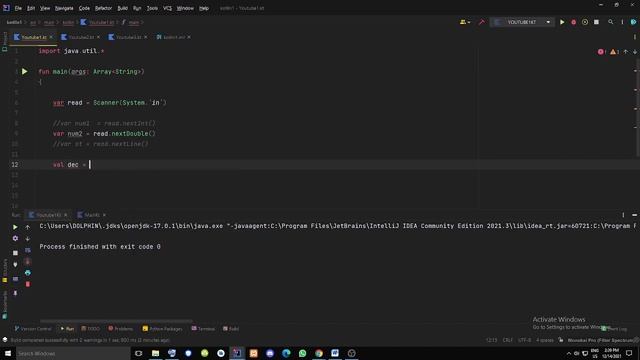
Task: Stop the process via main toolbar stop square
Action: pyautogui.click(x=596, y=22)
